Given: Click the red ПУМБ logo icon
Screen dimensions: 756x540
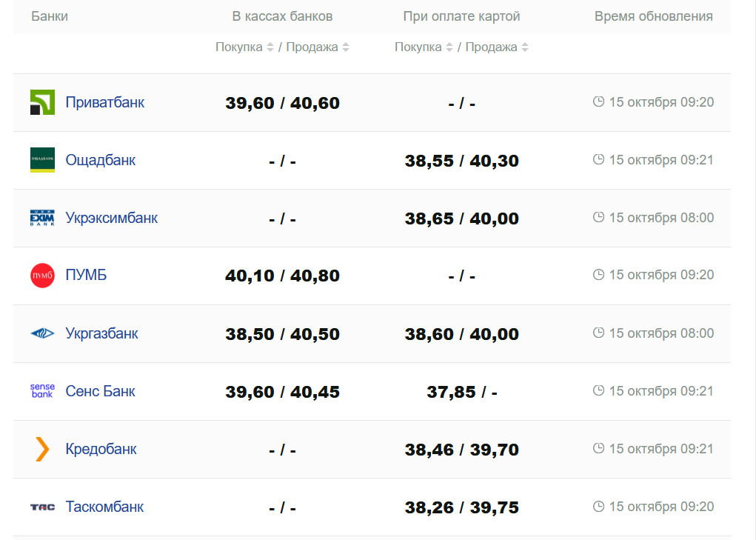Looking at the screenshot, I should pos(42,276).
